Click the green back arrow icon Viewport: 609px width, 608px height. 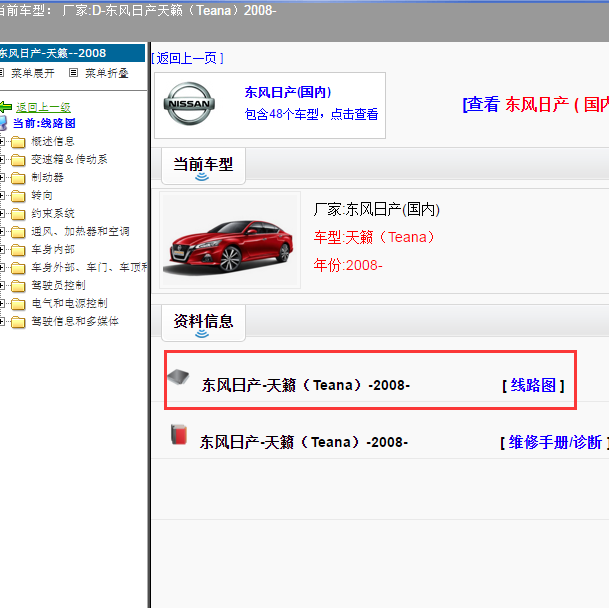tap(5, 107)
